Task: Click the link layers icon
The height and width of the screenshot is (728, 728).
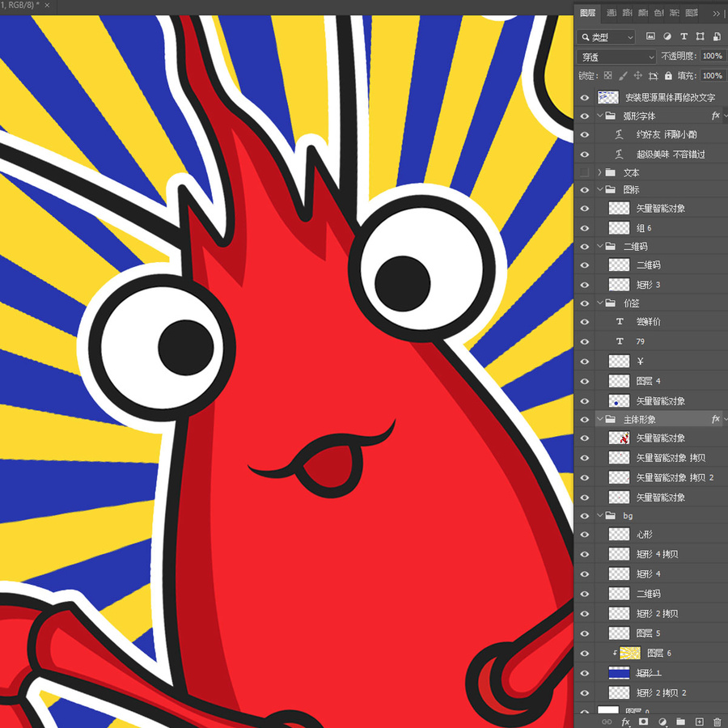Action: click(x=607, y=722)
